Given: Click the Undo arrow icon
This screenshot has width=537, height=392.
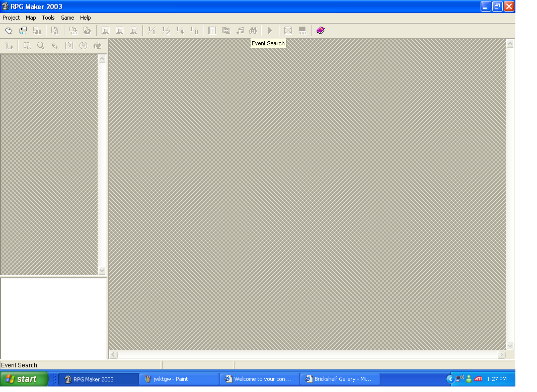Looking at the screenshot, I should pos(9,46).
